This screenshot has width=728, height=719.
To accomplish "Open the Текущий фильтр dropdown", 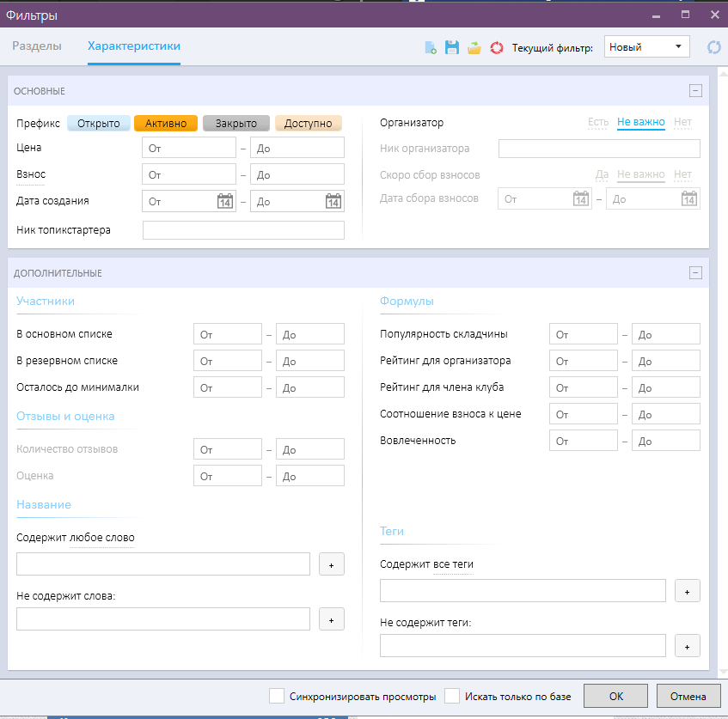I will pyautogui.click(x=647, y=47).
